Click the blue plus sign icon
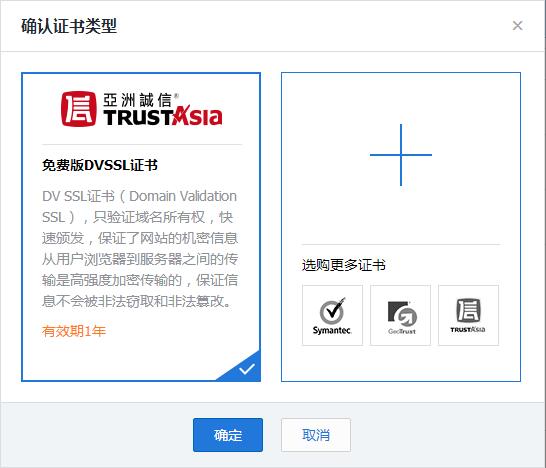 (401, 155)
